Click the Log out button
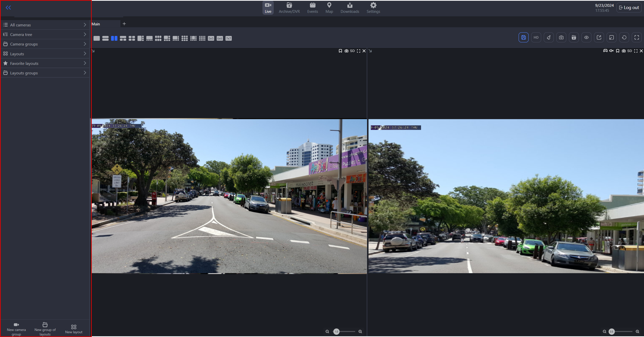 [629, 8]
